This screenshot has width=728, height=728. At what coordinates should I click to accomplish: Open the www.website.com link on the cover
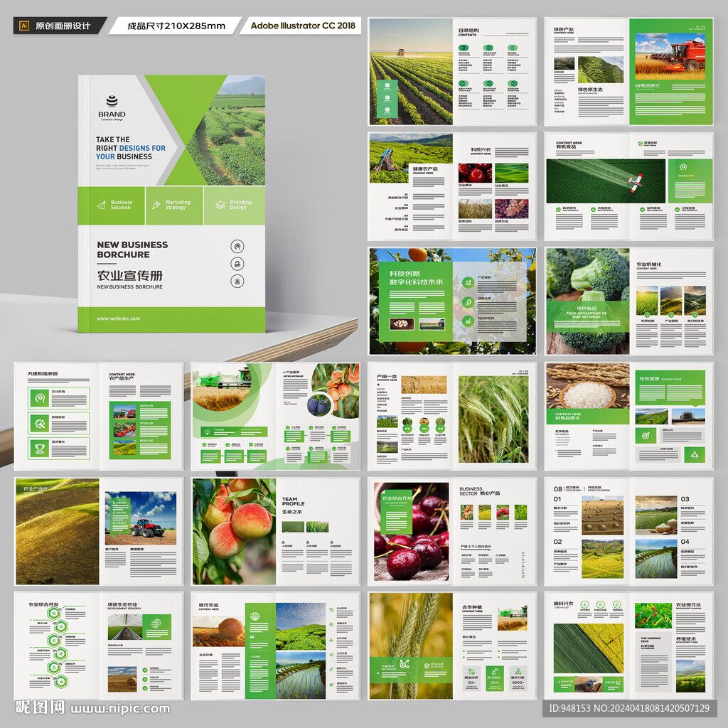[x=119, y=318]
